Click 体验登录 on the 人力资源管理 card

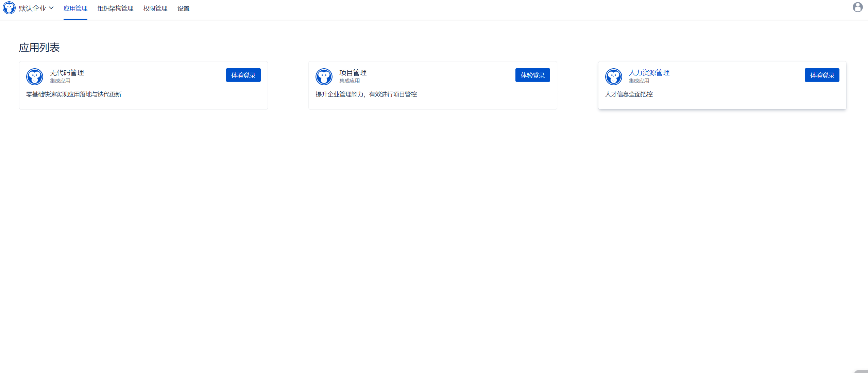[x=822, y=75]
